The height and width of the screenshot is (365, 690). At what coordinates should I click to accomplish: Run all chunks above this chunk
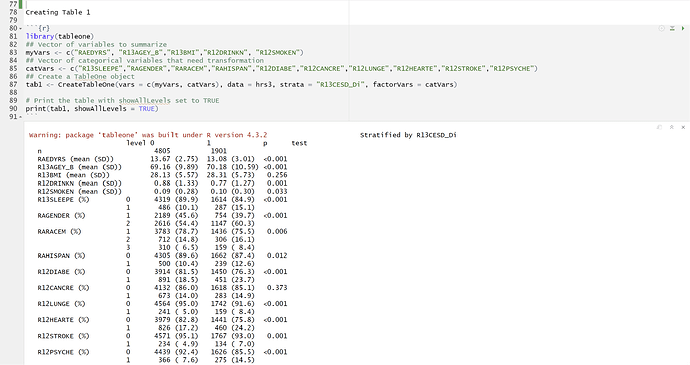[x=672, y=28]
